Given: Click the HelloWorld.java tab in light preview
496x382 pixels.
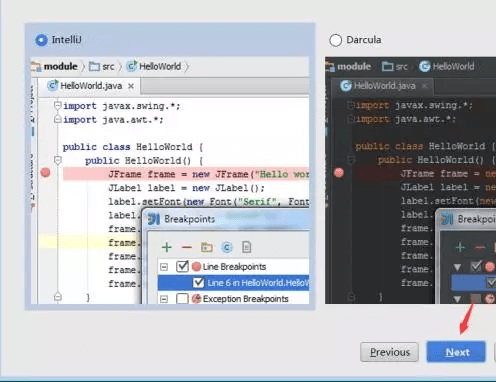Looking at the screenshot, I should tap(90, 86).
